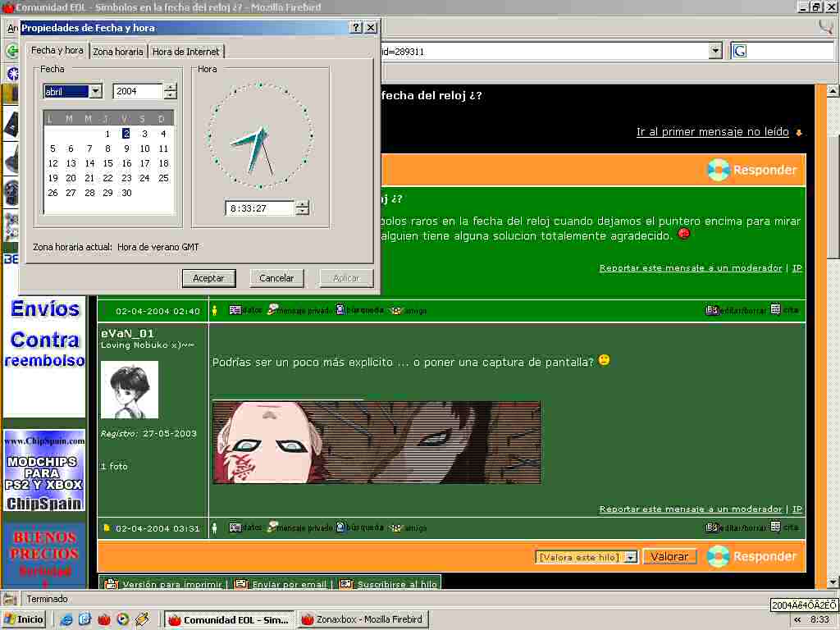Screen dimensions: 840x630
Task: Select day 11 in the calendar
Action: pos(163,148)
